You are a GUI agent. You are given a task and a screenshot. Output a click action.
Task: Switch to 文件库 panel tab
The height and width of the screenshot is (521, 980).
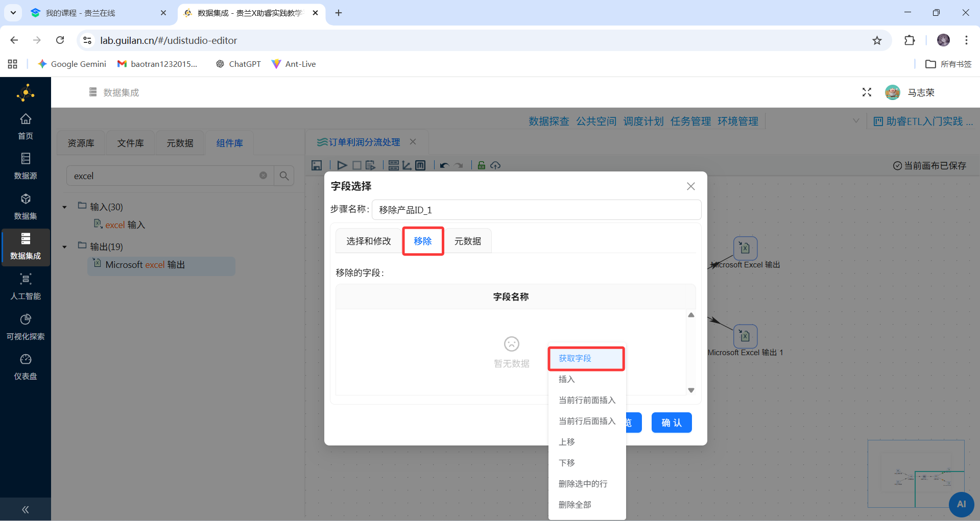[x=130, y=143]
